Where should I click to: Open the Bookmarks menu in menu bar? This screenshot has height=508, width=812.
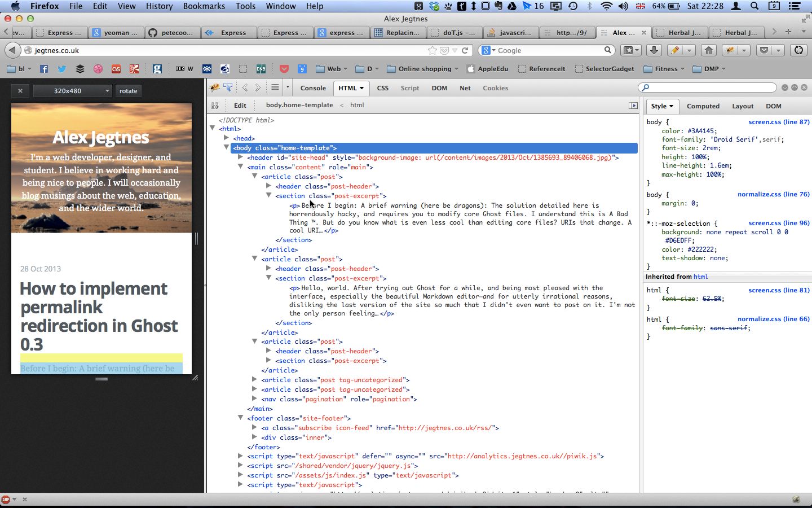click(x=204, y=6)
